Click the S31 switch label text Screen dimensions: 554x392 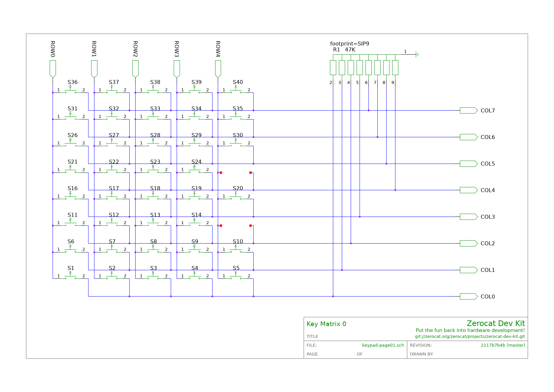[x=73, y=109]
